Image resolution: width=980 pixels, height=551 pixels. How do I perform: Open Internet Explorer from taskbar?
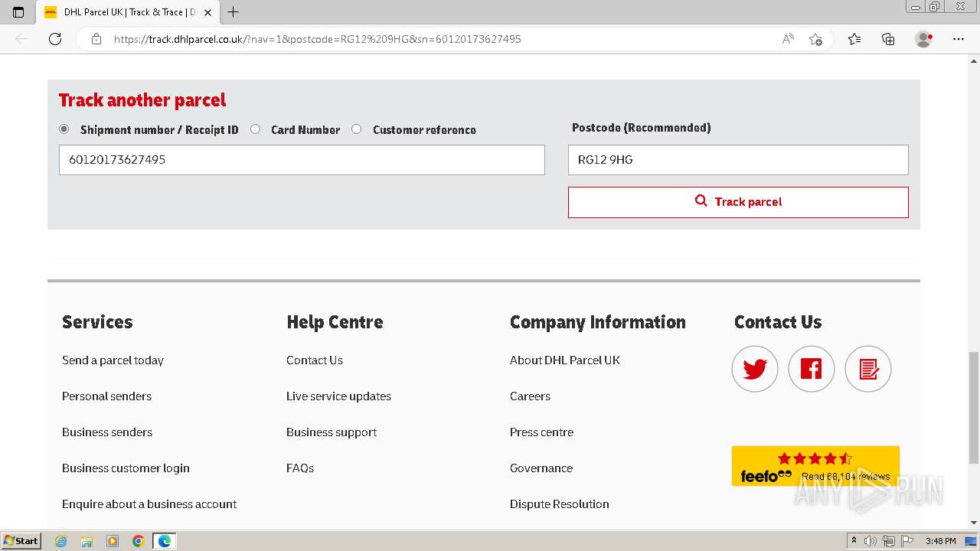pos(60,541)
